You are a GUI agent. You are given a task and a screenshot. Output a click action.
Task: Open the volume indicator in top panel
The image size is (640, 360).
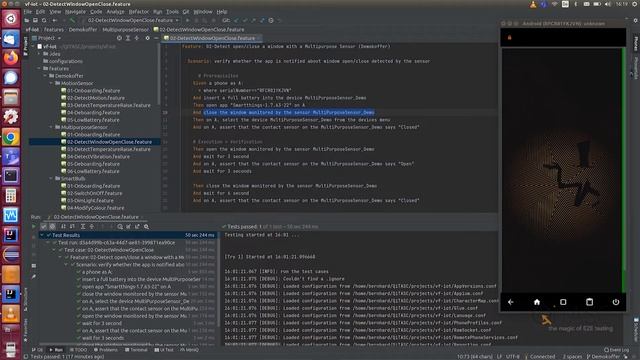point(607,4)
